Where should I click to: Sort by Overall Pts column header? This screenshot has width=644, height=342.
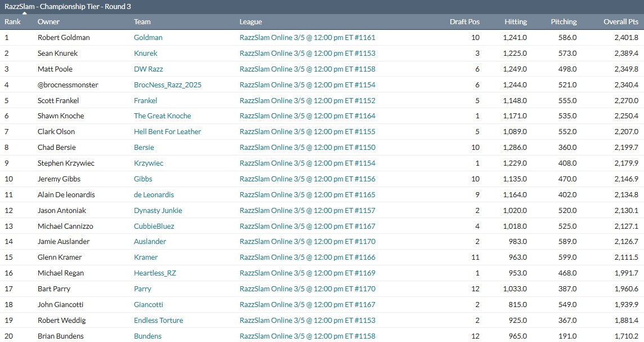coord(621,22)
